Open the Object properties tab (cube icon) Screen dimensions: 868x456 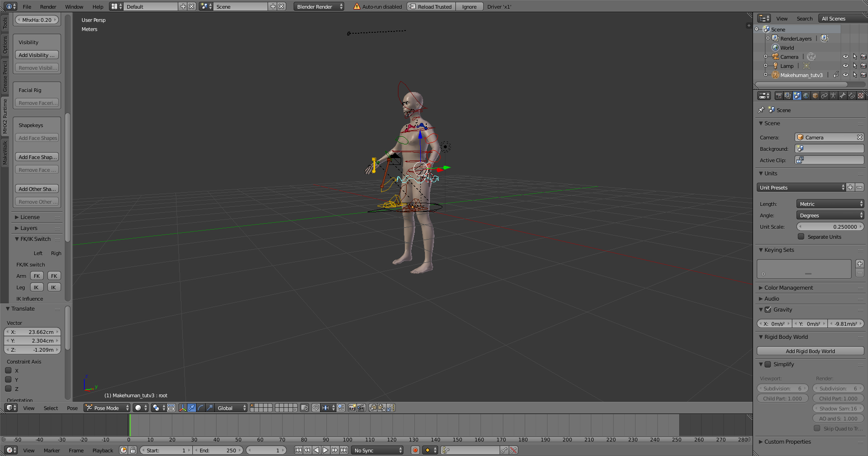pyautogui.click(x=815, y=96)
